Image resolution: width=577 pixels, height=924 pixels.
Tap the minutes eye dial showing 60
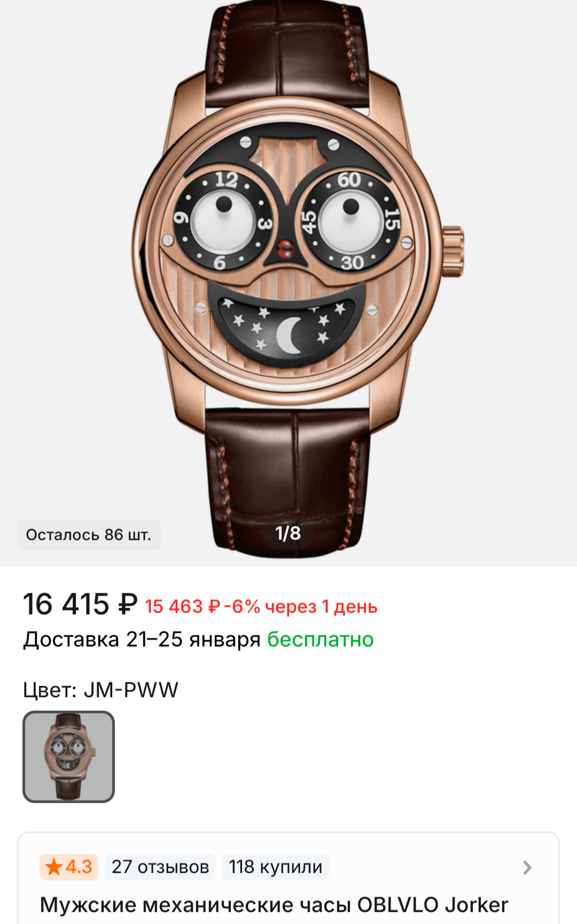click(x=350, y=220)
